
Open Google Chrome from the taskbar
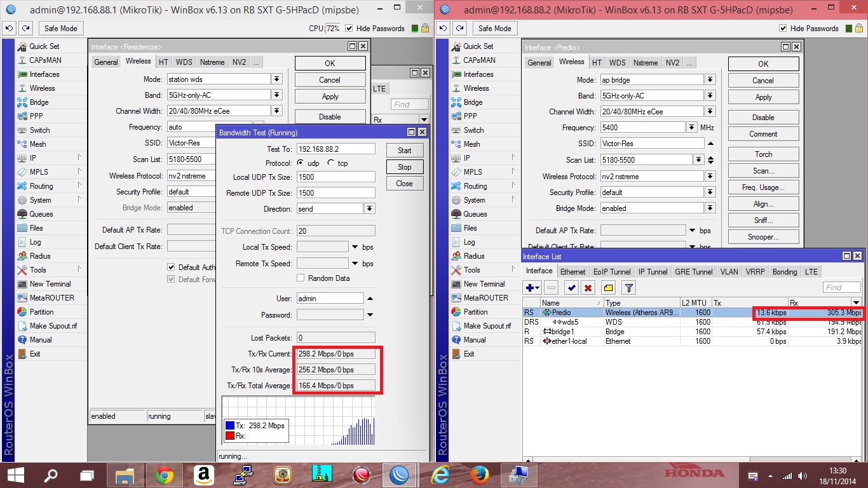coord(165,475)
